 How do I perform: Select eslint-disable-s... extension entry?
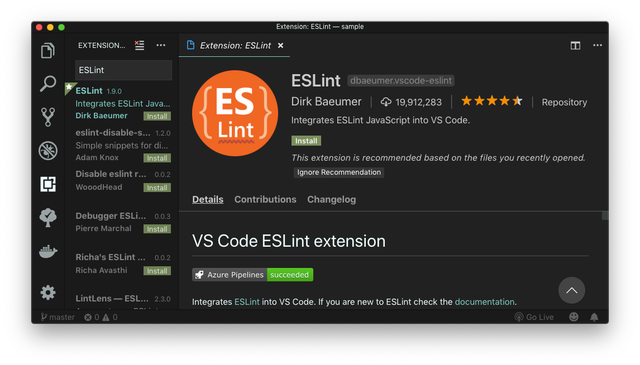point(122,145)
